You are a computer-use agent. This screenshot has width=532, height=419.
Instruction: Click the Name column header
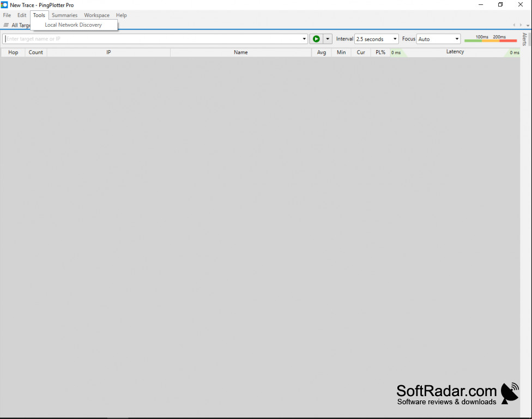point(240,52)
